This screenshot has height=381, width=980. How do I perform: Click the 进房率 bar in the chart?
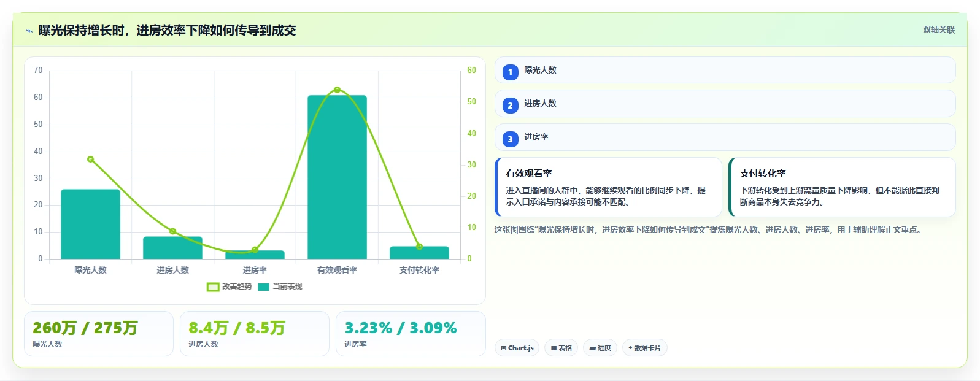tap(255, 255)
